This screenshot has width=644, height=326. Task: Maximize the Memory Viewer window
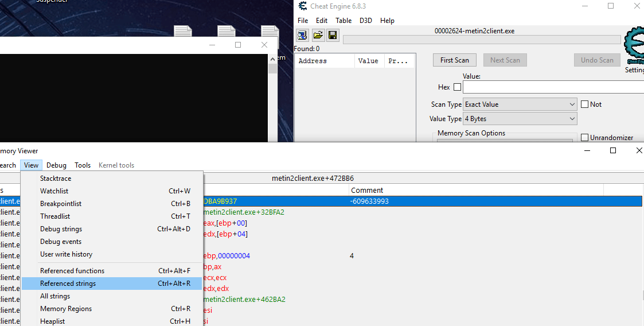click(x=613, y=150)
